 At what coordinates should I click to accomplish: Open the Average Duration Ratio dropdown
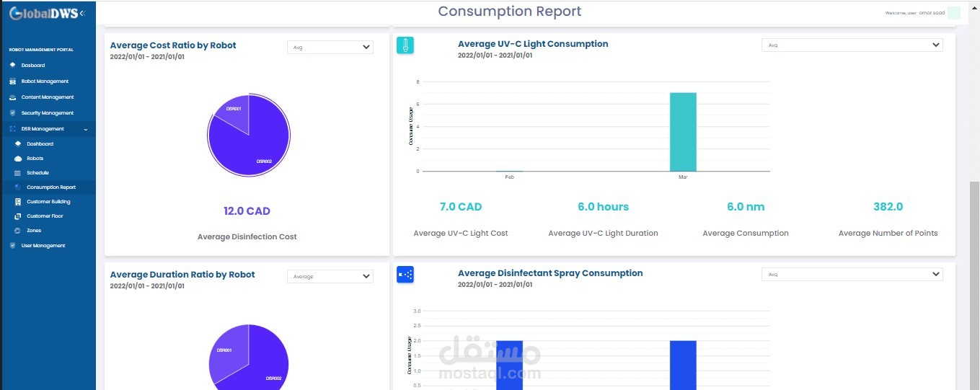pos(330,276)
